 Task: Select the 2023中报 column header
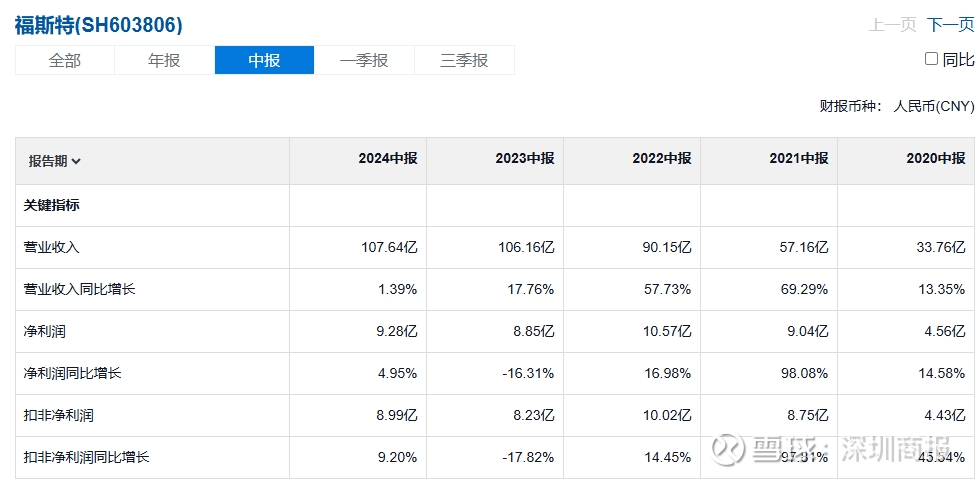pyautogui.click(x=525, y=158)
